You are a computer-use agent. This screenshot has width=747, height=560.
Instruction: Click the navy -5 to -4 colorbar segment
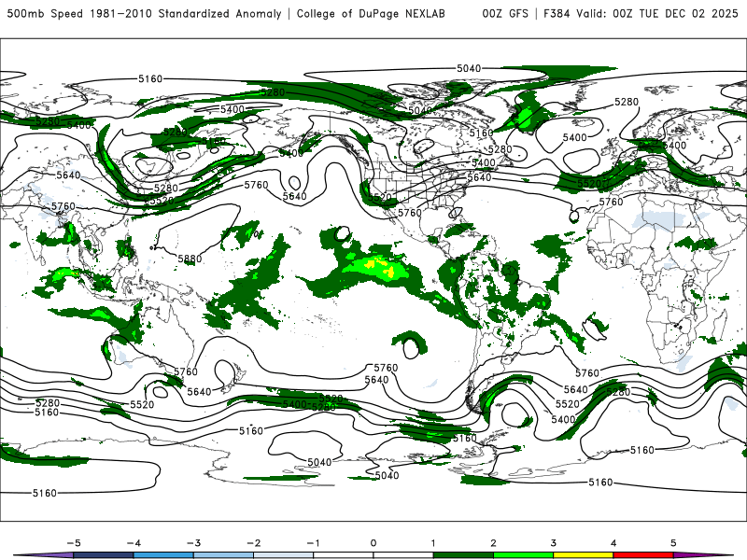pyautogui.click(x=104, y=555)
